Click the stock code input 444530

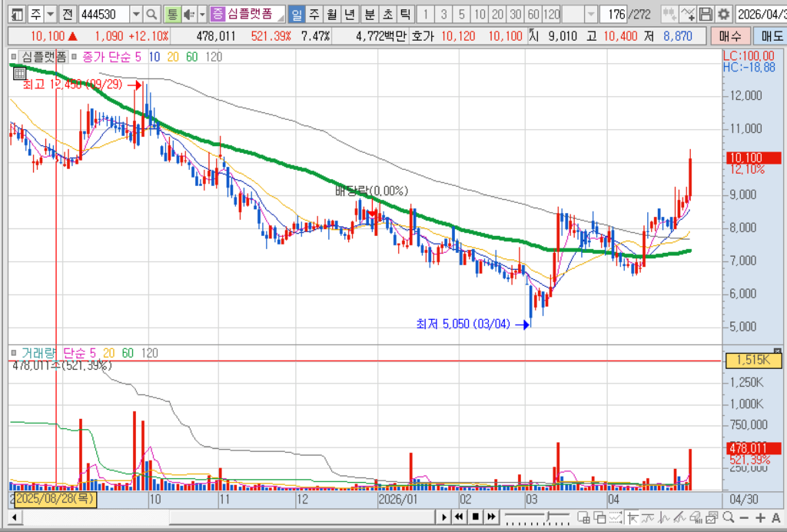point(104,14)
